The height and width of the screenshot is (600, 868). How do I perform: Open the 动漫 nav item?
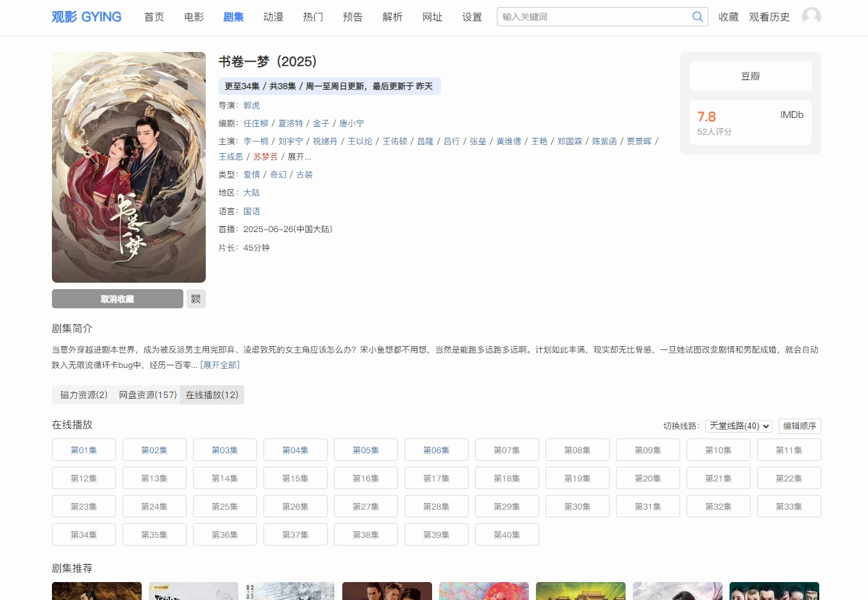click(x=274, y=17)
